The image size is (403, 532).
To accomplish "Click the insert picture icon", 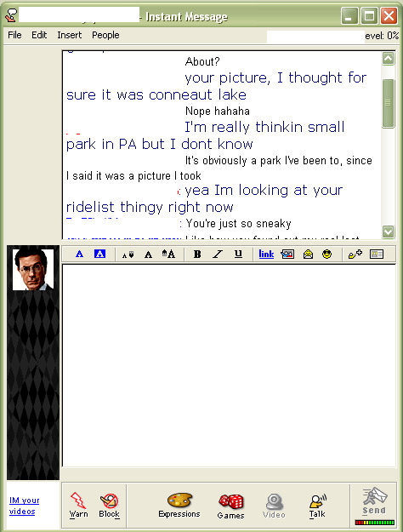I will [x=287, y=255].
